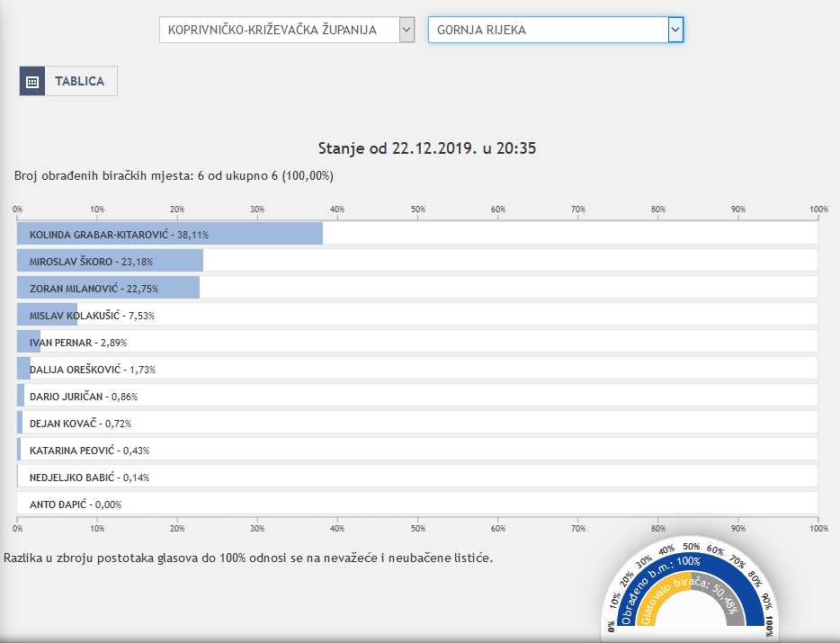Image resolution: width=840 pixels, height=643 pixels.
Task: Click the Miroslav Škoro 23,18% bar
Action: pyautogui.click(x=110, y=261)
